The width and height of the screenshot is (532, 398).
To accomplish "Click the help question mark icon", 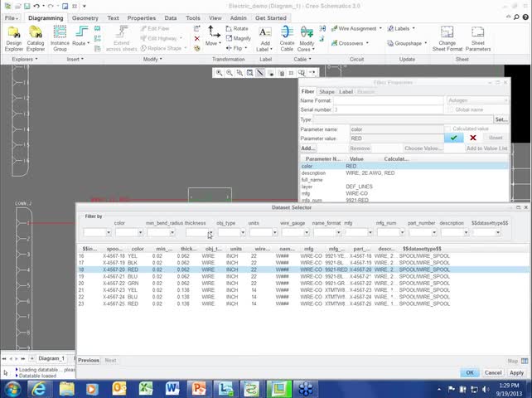I will 525,17.
